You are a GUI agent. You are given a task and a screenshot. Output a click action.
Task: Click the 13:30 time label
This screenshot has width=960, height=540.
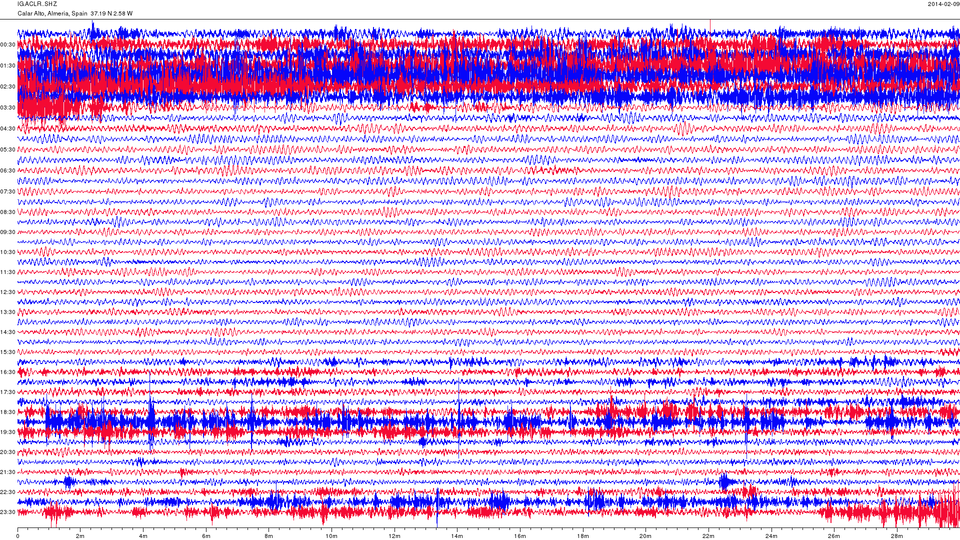(x=8, y=312)
